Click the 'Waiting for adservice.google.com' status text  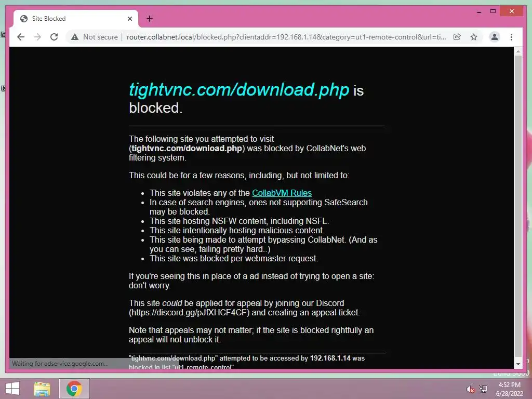(x=60, y=364)
